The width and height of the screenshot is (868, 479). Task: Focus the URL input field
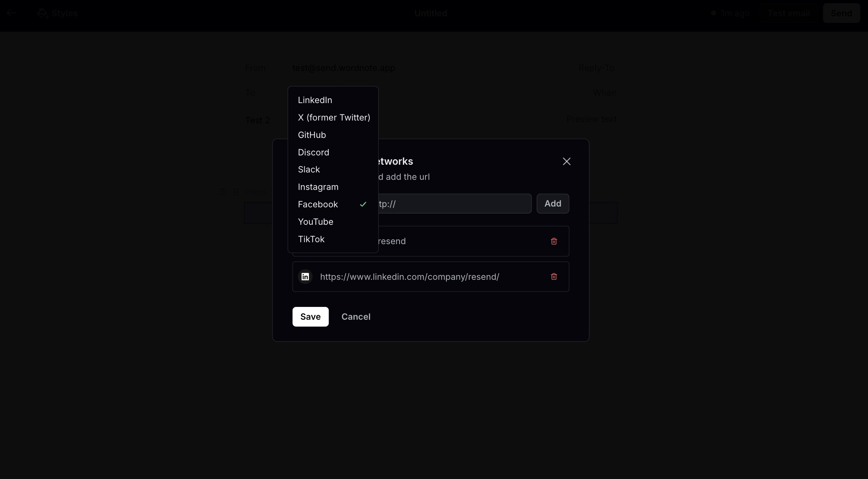point(453,204)
